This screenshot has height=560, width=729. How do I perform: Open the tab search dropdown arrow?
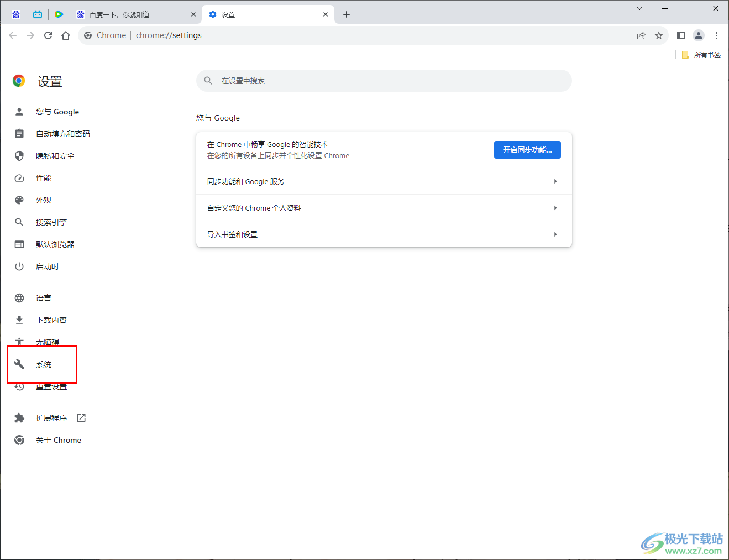(x=639, y=8)
